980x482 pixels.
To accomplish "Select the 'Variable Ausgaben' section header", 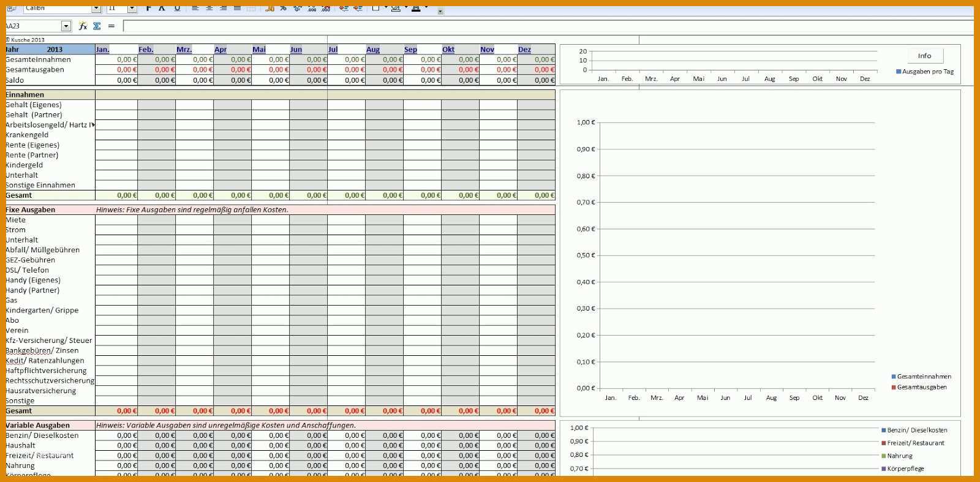I will (x=38, y=425).
